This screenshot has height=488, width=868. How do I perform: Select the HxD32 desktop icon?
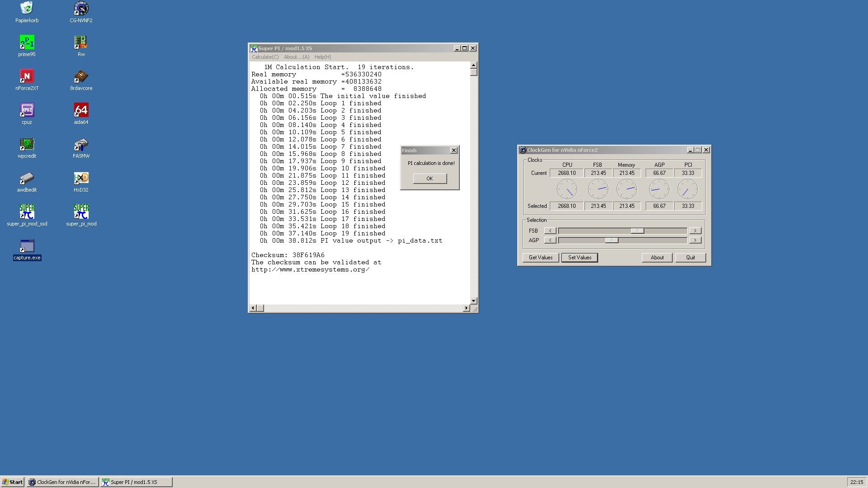pos(81,182)
